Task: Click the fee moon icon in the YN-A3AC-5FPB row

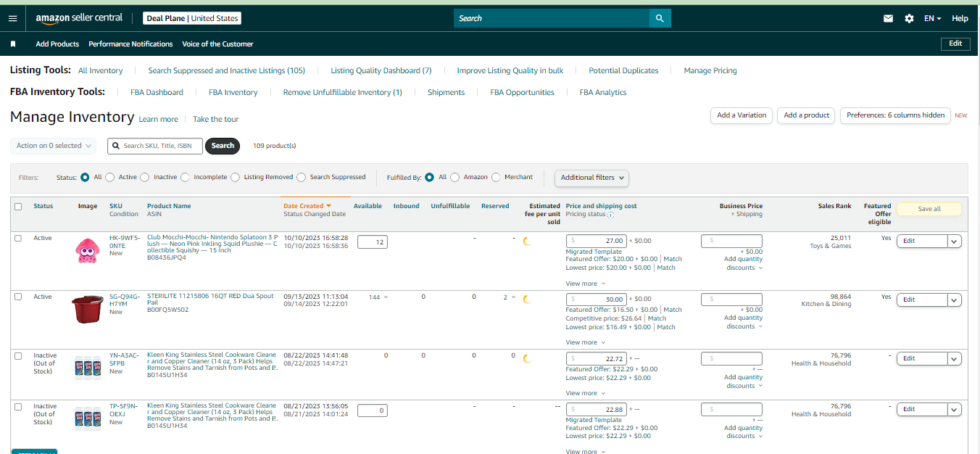Action: (527, 358)
